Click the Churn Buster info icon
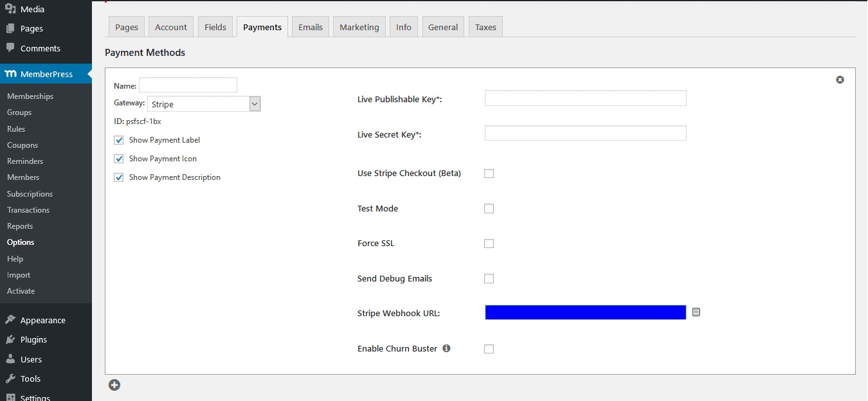 [x=446, y=348]
